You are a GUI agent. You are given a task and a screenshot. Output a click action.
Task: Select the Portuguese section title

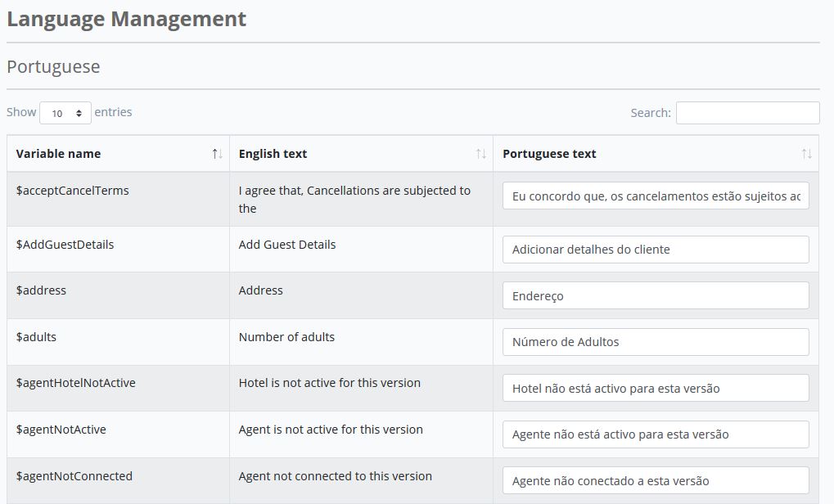tap(52, 66)
